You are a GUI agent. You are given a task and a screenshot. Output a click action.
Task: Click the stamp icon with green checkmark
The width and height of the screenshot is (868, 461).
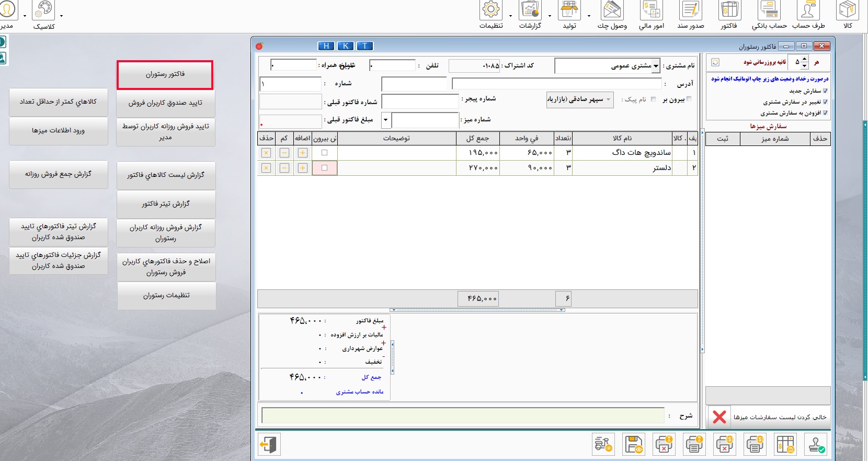click(816, 445)
